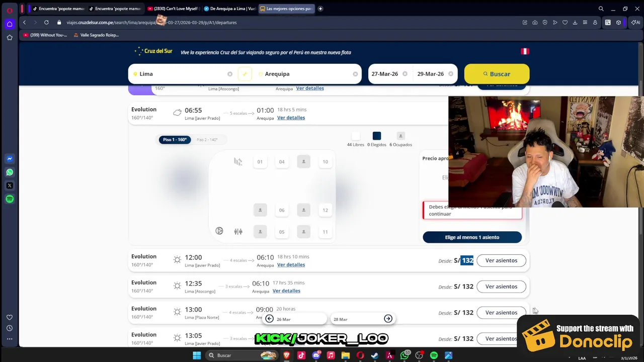Screen dimensions: 644x362
Task: Select seat 05
Action: pyautogui.click(x=282, y=232)
